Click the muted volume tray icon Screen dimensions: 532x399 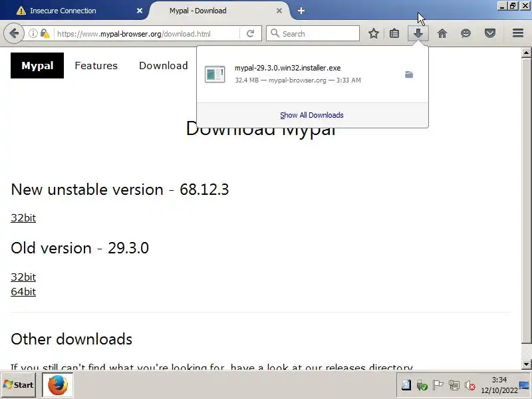(470, 385)
